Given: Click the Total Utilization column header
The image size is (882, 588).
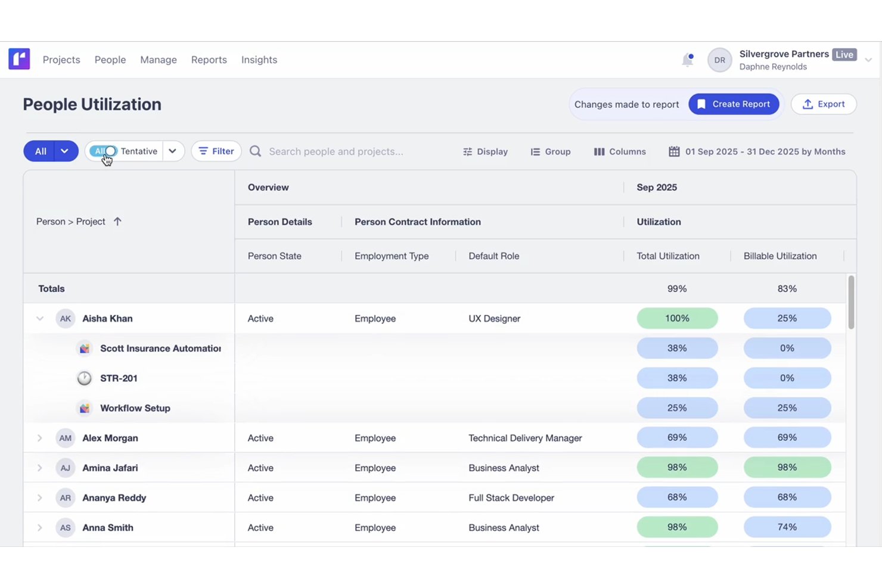Looking at the screenshot, I should pyautogui.click(x=668, y=256).
